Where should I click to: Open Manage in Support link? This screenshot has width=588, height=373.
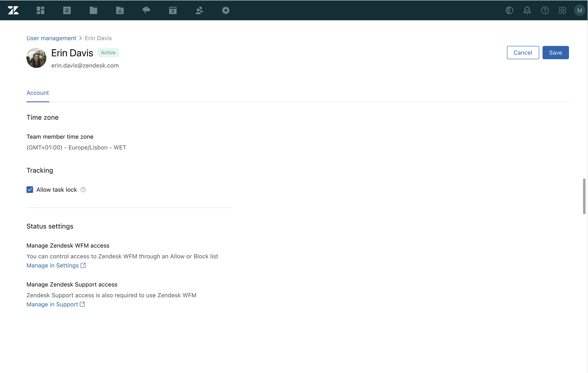click(56, 304)
